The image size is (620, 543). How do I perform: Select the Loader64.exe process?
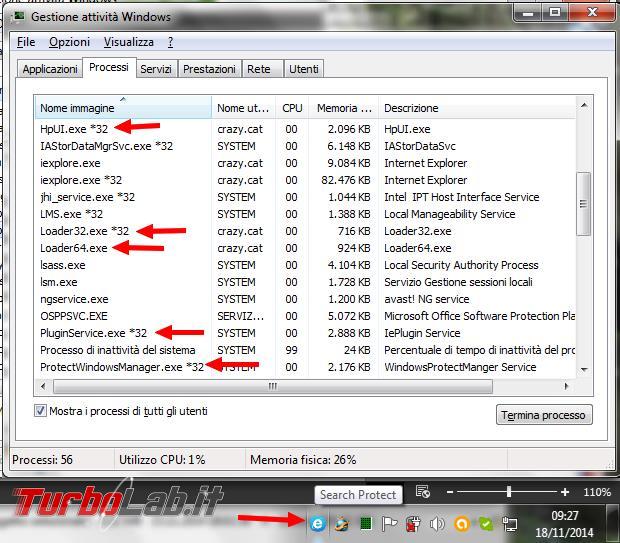(x=305, y=248)
